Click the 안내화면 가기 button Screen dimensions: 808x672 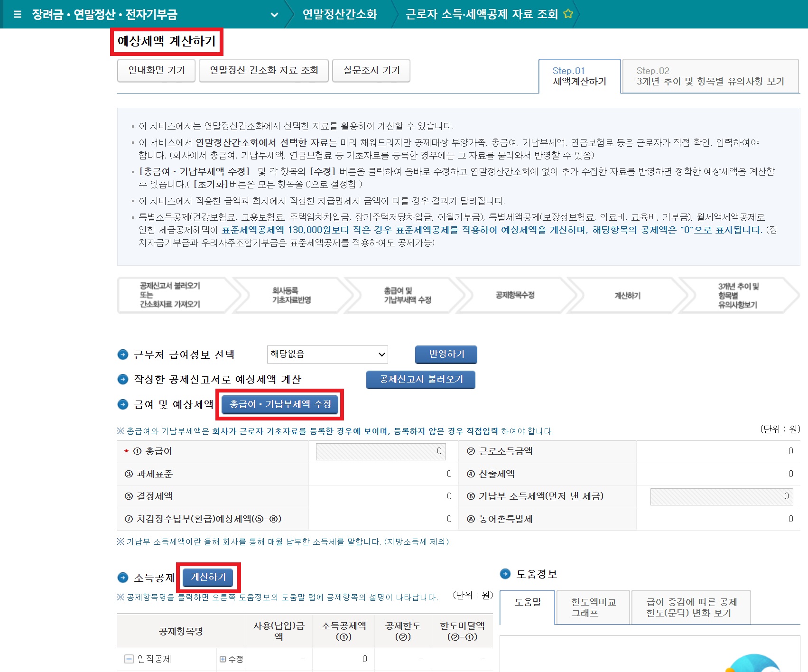coord(157,70)
